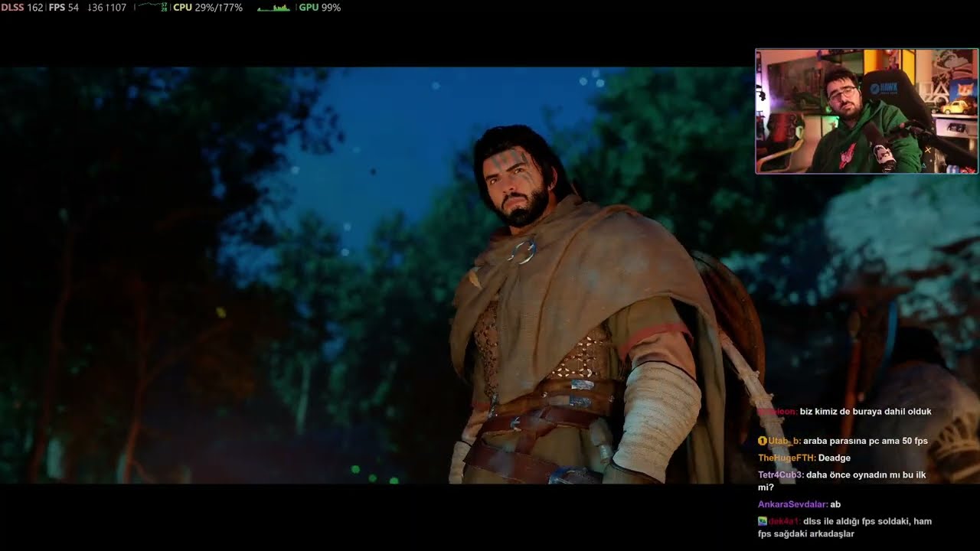Click the CPU 29%/177% readout
Image resolution: width=980 pixels, height=551 pixels.
(x=207, y=8)
